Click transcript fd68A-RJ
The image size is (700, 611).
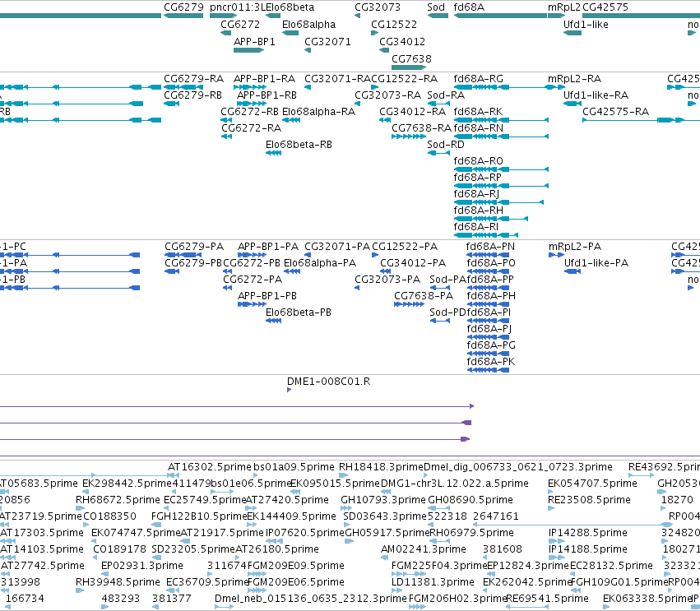(476, 194)
